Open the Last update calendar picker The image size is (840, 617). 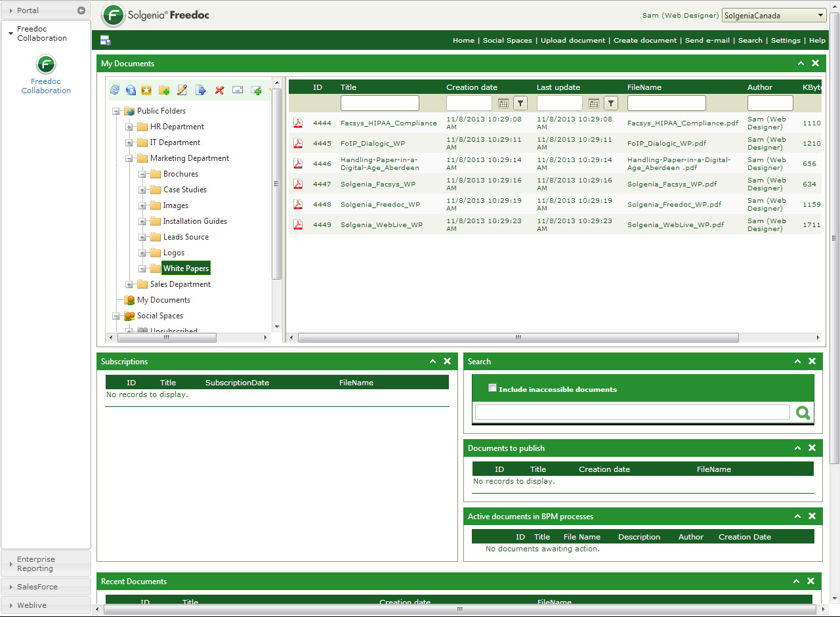coord(593,103)
